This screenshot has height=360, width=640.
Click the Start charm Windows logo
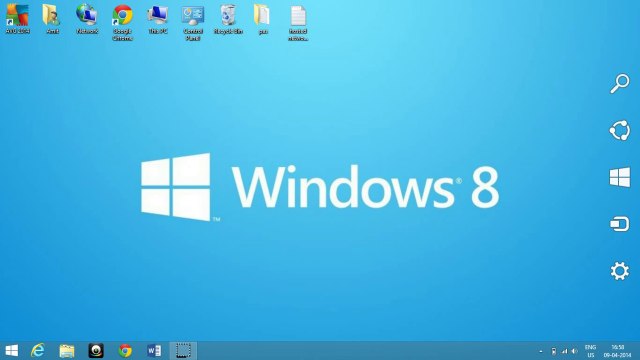[x=620, y=177]
